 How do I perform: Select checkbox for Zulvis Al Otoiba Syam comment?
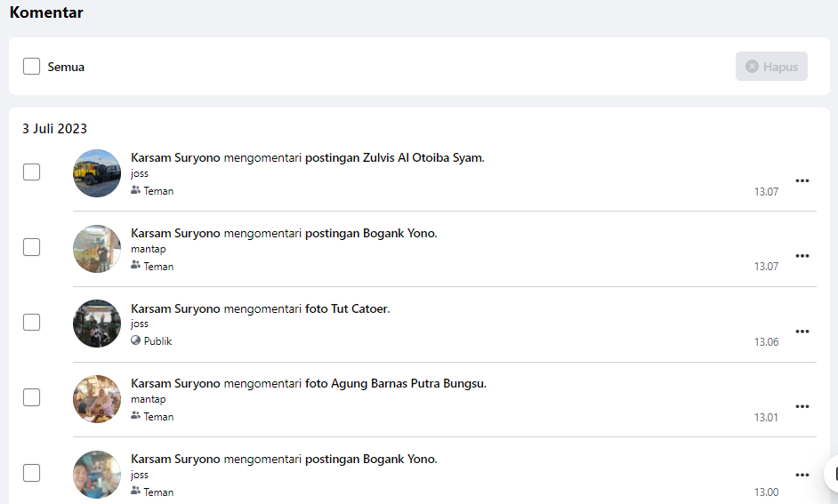[x=32, y=172]
